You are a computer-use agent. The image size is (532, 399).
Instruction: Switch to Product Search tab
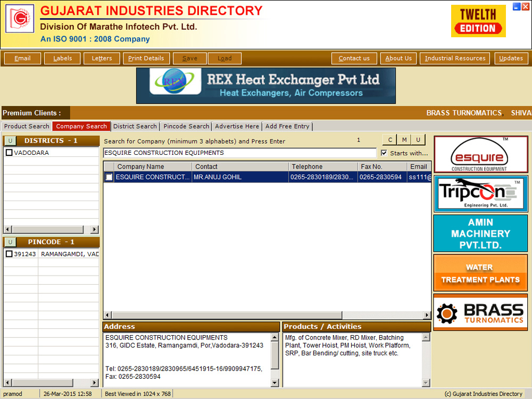(x=27, y=126)
